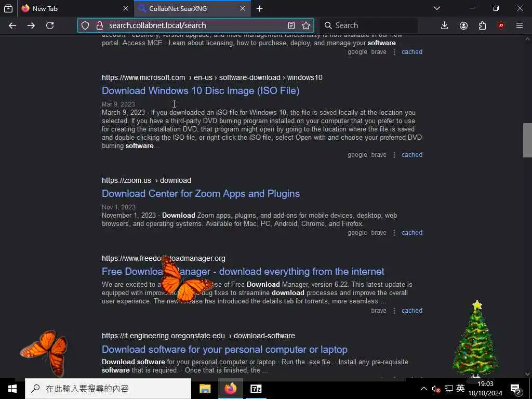This screenshot has height=399, width=532.
Task: Click the it.engineering.oregonstate.edu URL
Action: pos(198,336)
